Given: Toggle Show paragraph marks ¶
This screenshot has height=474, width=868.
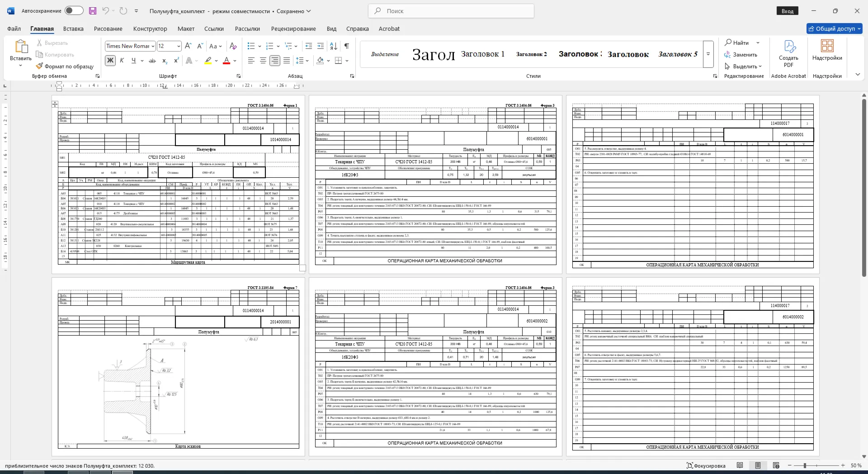Looking at the screenshot, I should (x=347, y=46).
